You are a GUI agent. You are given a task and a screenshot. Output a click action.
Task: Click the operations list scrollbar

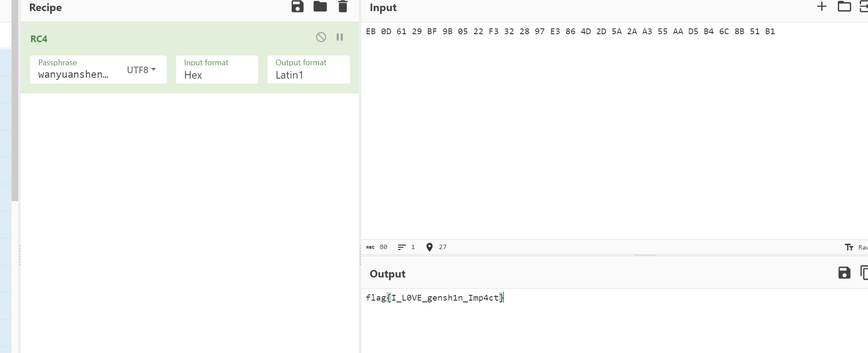click(15, 100)
